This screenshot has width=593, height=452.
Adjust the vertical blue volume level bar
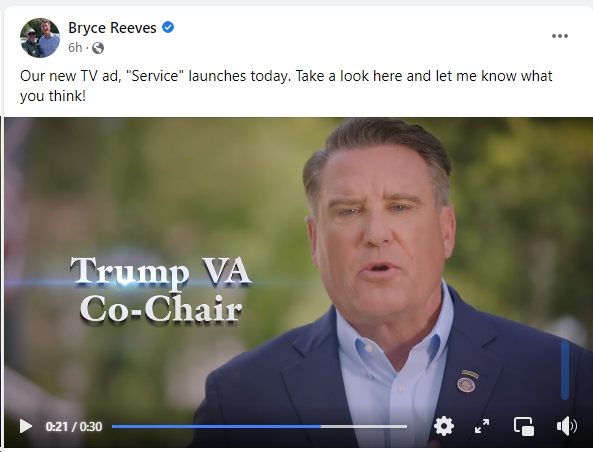point(565,370)
